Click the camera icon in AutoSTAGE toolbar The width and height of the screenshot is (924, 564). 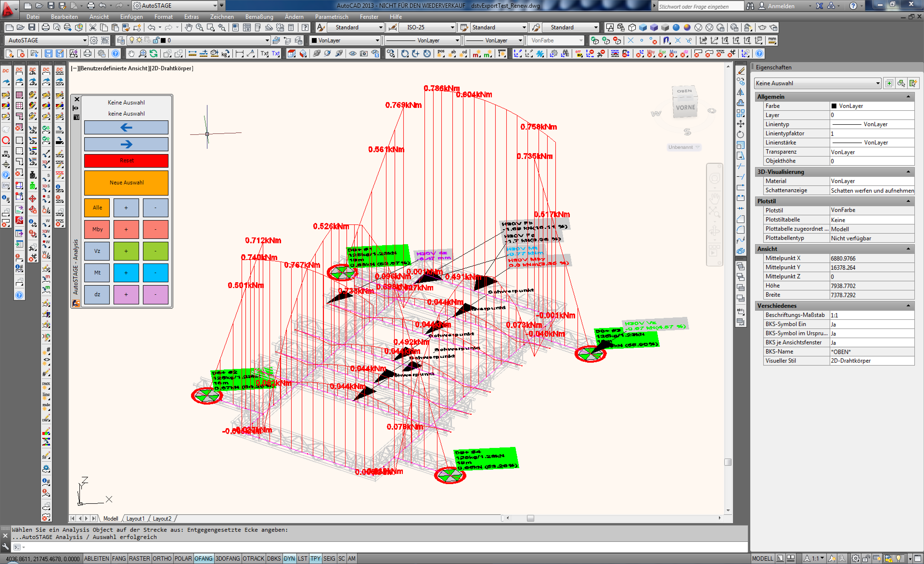[364, 54]
